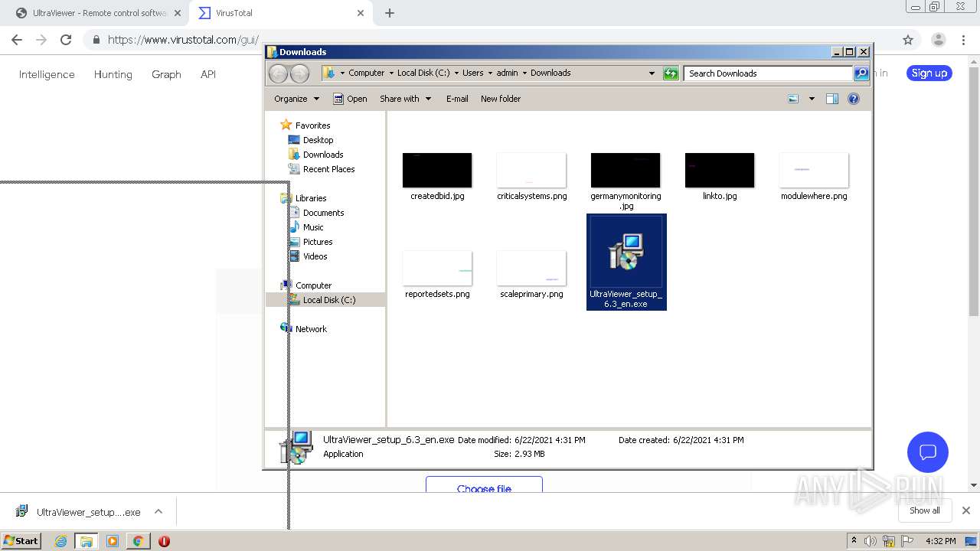Image resolution: width=980 pixels, height=551 pixels.
Task: Select Downloads under Favorites
Action: point(322,155)
